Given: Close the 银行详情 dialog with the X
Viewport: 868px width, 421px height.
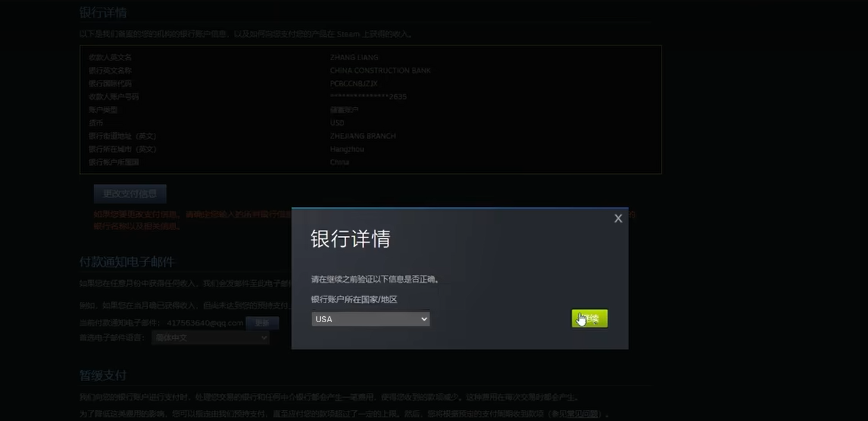Looking at the screenshot, I should pyautogui.click(x=618, y=219).
